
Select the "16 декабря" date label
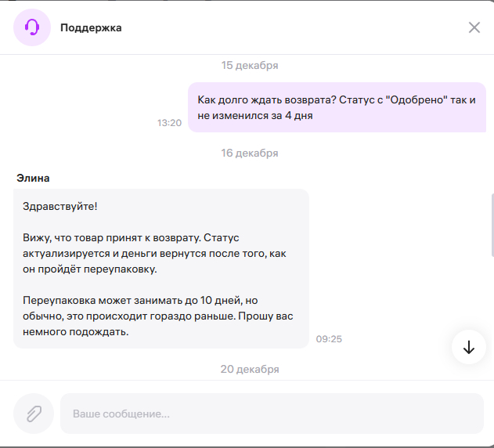point(250,153)
